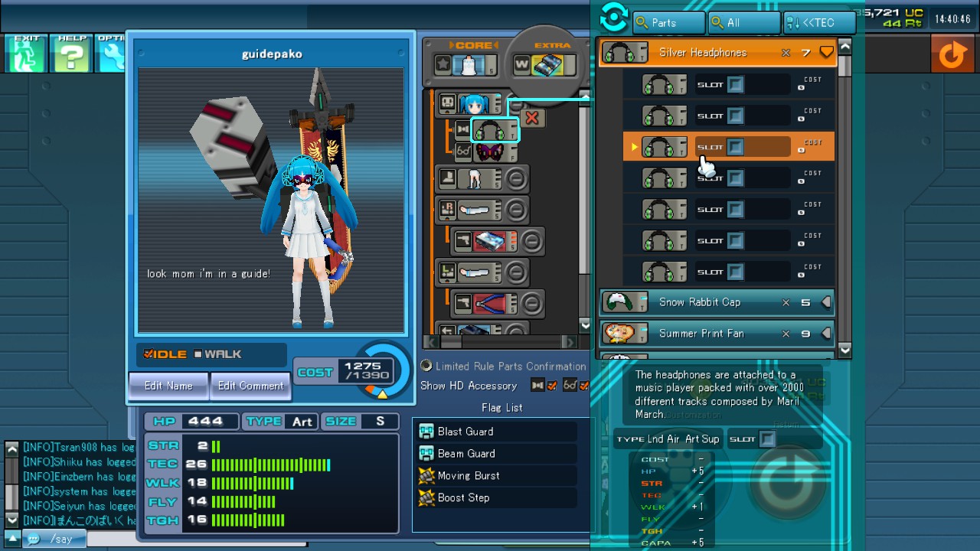Select the Moving Burst flag entry
This screenshot has width=980, height=551.
(x=498, y=476)
